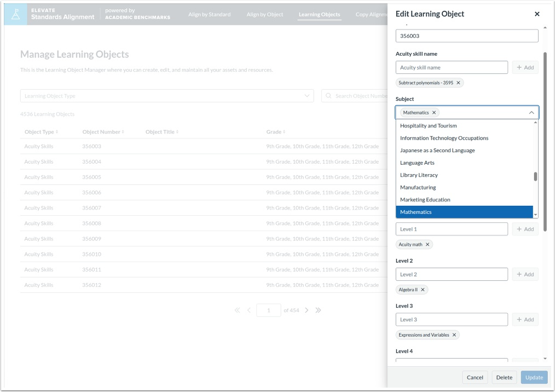
Task: Add an Acuity skill name with + Add
Action: tap(524, 67)
